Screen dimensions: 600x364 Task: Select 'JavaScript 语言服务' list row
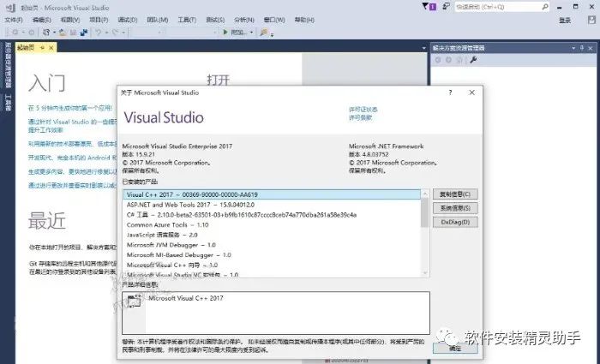click(x=272, y=235)
